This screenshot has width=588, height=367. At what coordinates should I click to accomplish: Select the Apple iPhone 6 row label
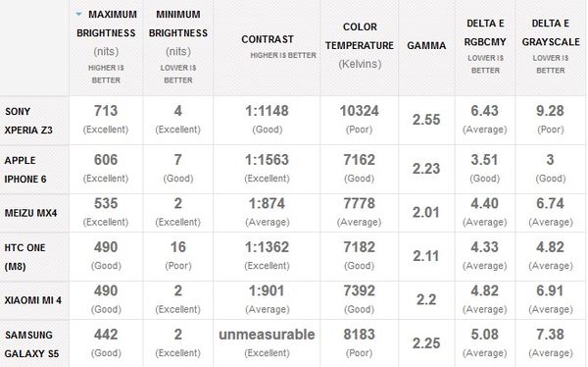25,170
